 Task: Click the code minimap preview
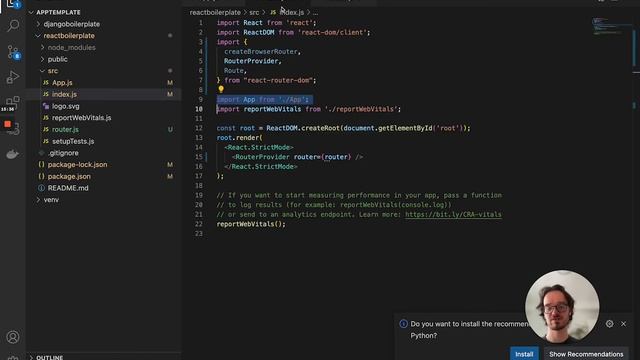click(608, 27)
